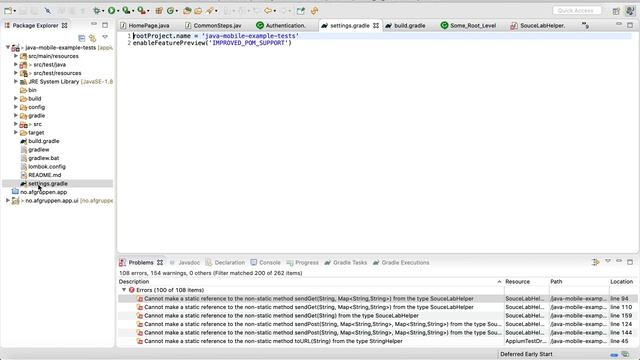Minimize the Package Explorer panel
Screen dimensions: 640x360
pos(94,24)
